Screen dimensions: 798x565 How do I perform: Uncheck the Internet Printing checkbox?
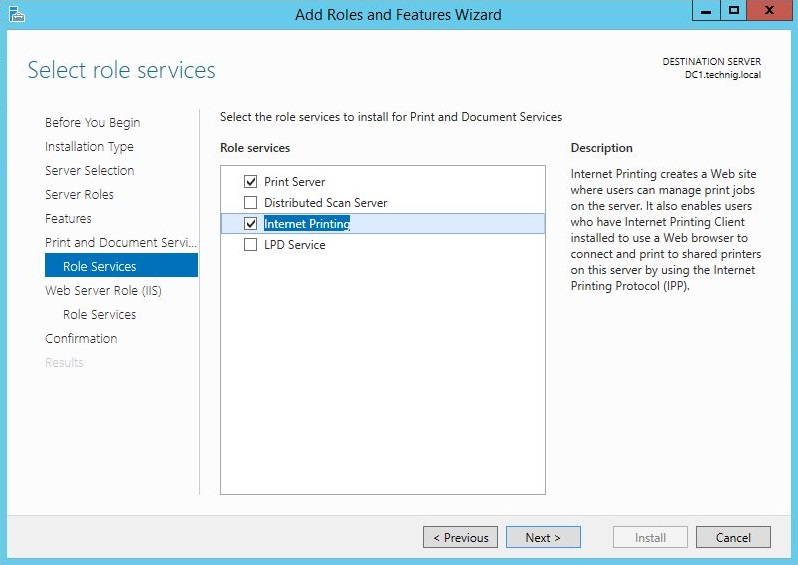(x=251, y=224)
